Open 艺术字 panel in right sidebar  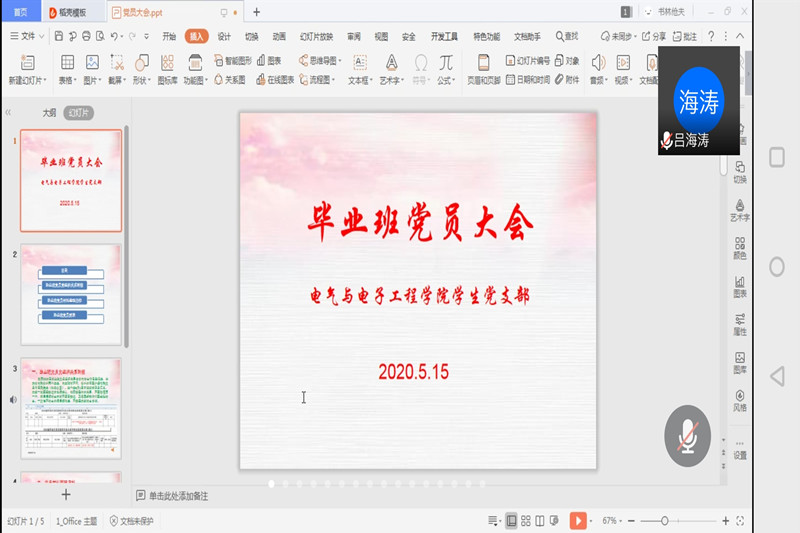[740, 208]
